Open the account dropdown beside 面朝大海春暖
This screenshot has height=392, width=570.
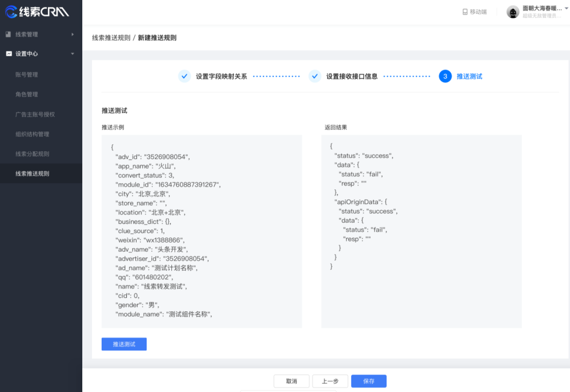(565, 8)
